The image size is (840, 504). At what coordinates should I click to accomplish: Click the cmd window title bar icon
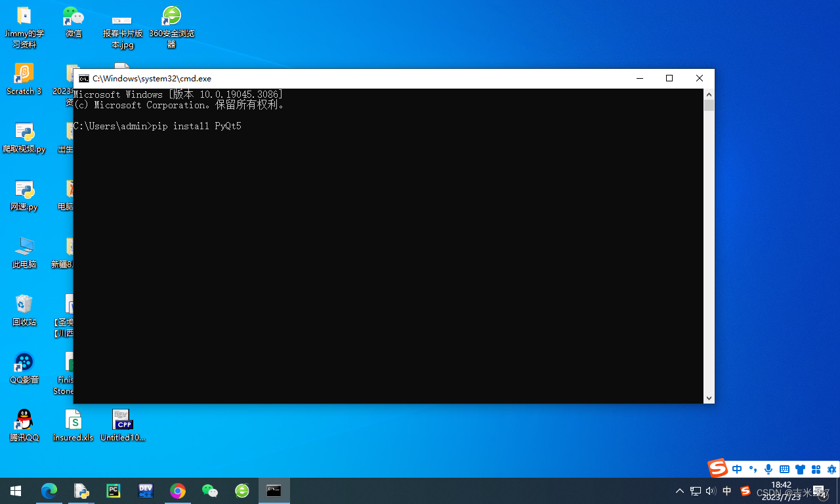coord(84,79)
